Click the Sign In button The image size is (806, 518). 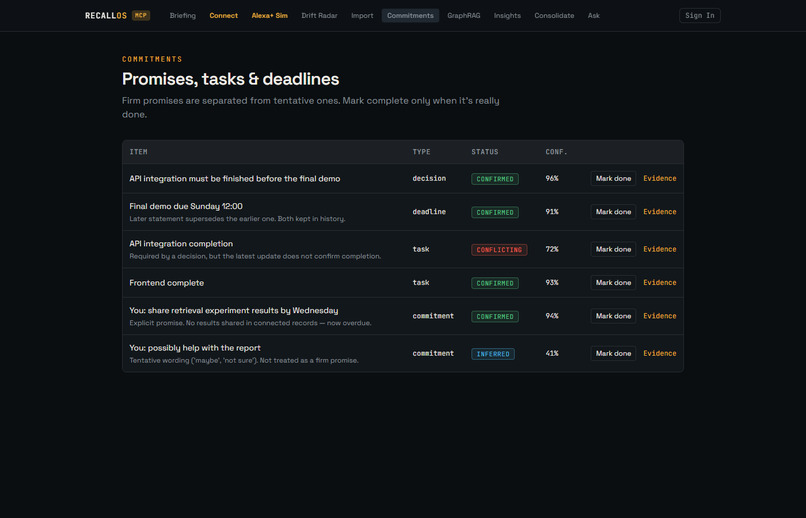(x=700, y=15)
